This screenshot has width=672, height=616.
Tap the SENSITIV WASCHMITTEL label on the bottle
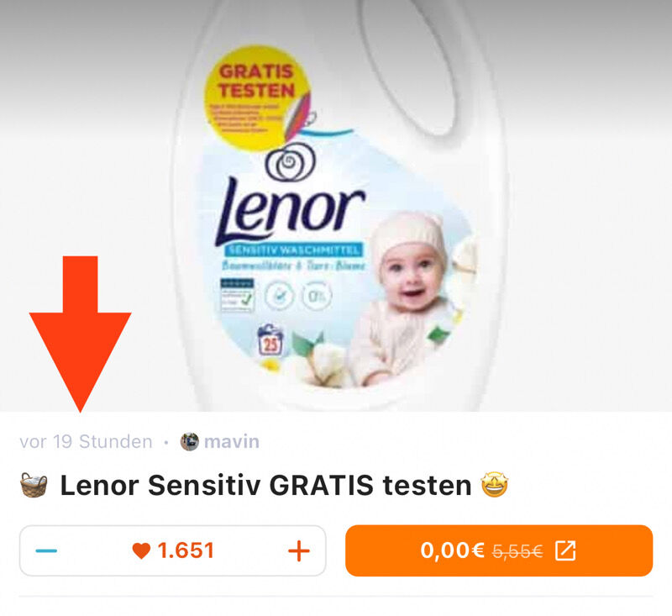pyautogui.click(x=293, y=250)
